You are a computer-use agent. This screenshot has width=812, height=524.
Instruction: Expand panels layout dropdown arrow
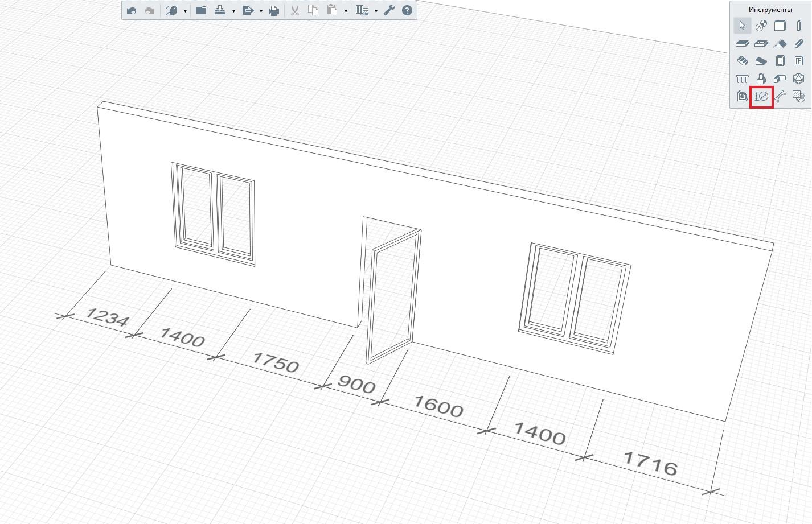[376, 11]
